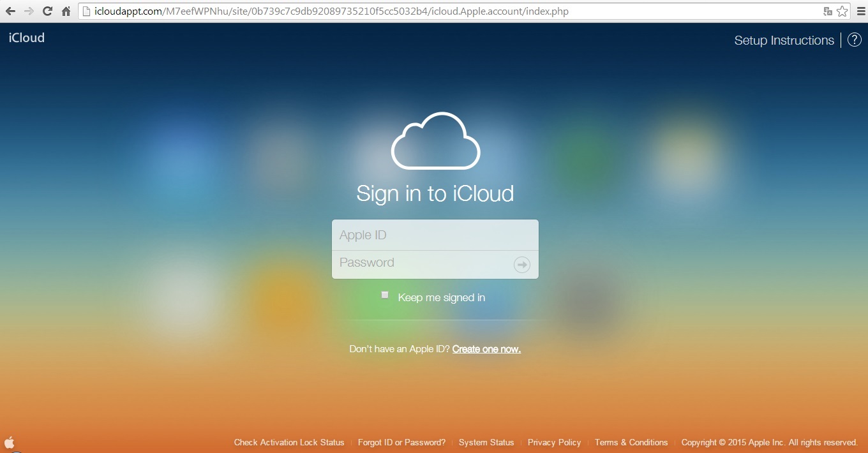View the System Status page

486,442
